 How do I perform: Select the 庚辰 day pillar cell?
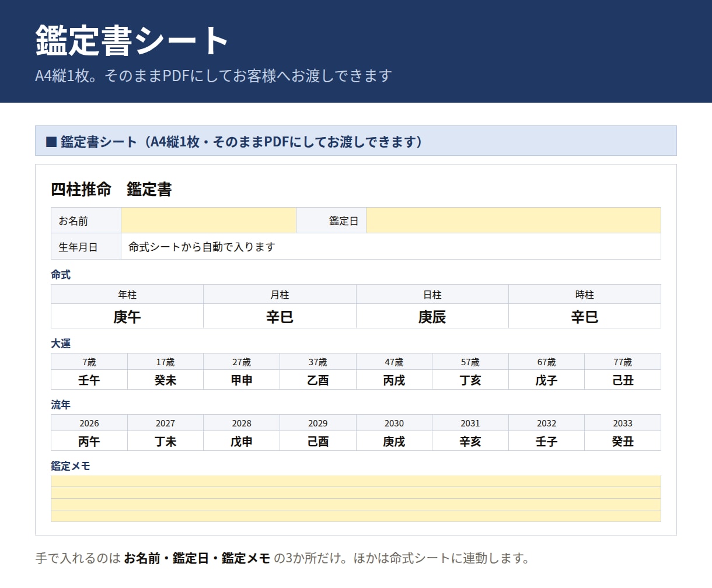432,316
